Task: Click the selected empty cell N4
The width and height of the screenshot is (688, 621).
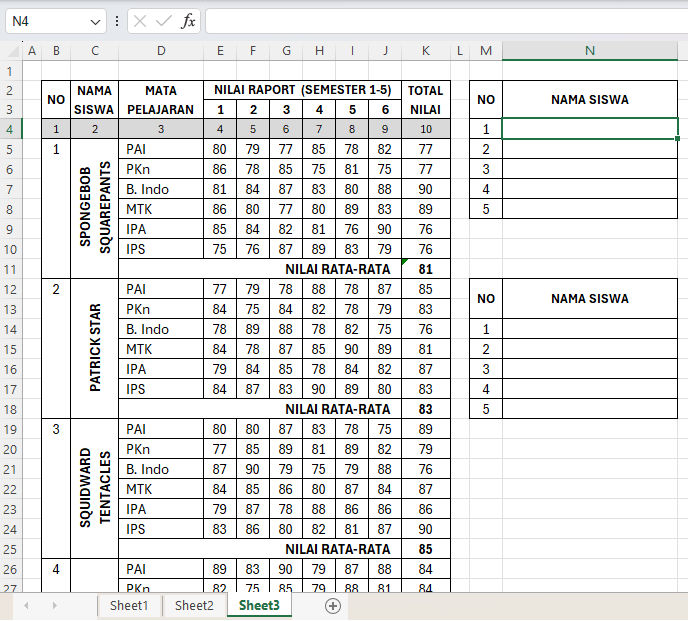Action: (x=590, y=129)
